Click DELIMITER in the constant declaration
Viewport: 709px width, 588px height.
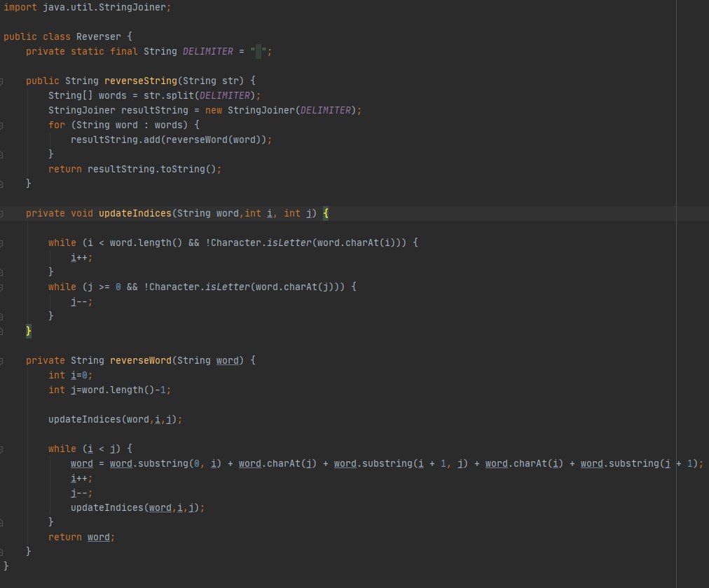[208, 52]
